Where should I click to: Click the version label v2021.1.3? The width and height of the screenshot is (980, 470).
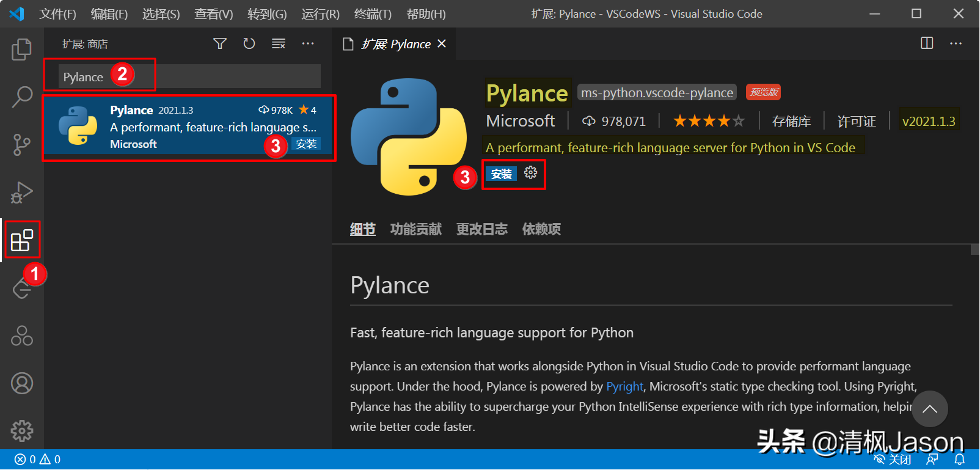[x=929, y=122]
